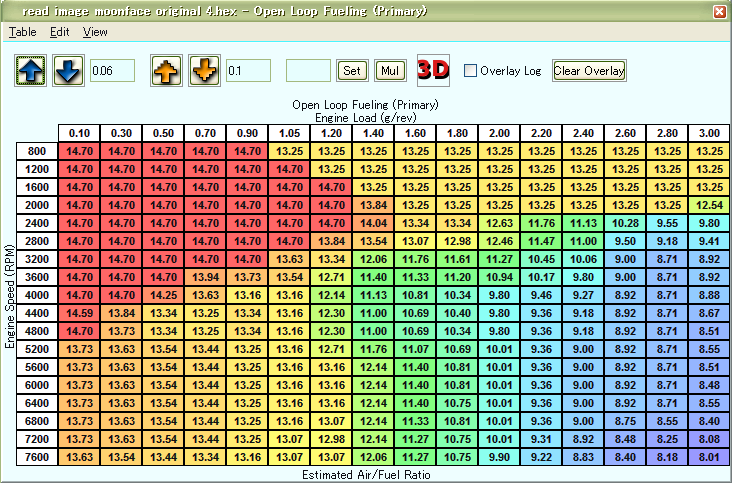Click the empty value field before Set

pyautogui.click(x=308, y=71)
